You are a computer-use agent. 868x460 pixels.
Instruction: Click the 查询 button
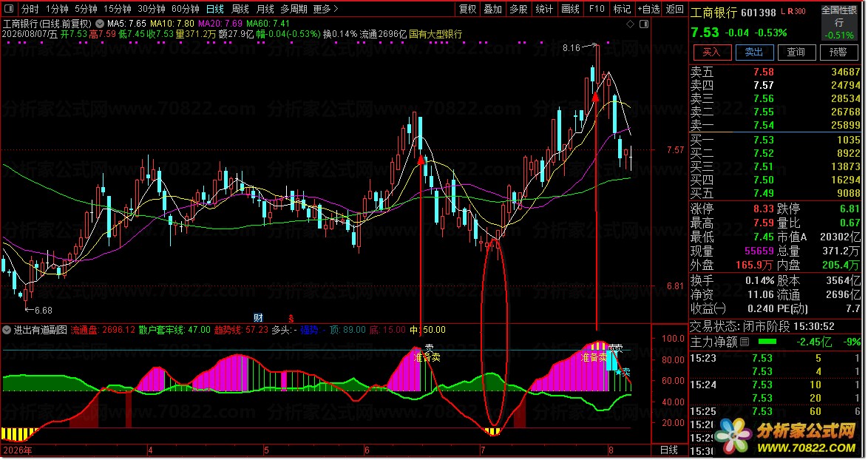[x=796, y=52]
